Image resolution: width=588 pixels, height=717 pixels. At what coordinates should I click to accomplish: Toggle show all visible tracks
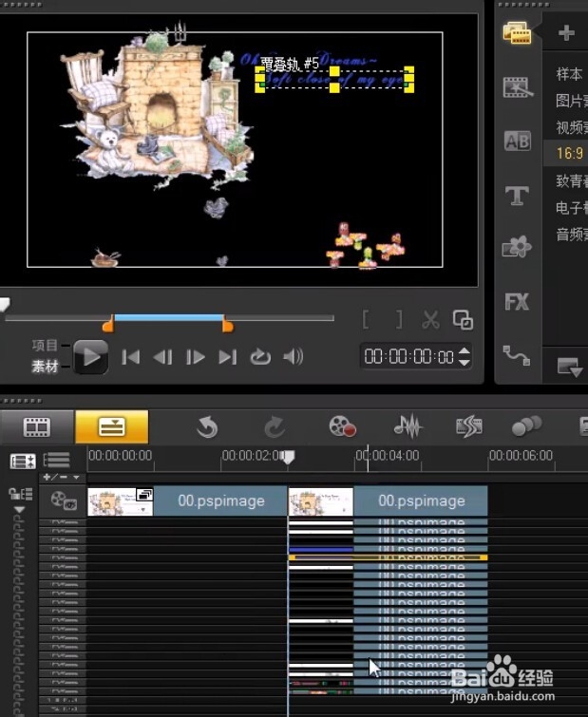click(x=23, y=461)
